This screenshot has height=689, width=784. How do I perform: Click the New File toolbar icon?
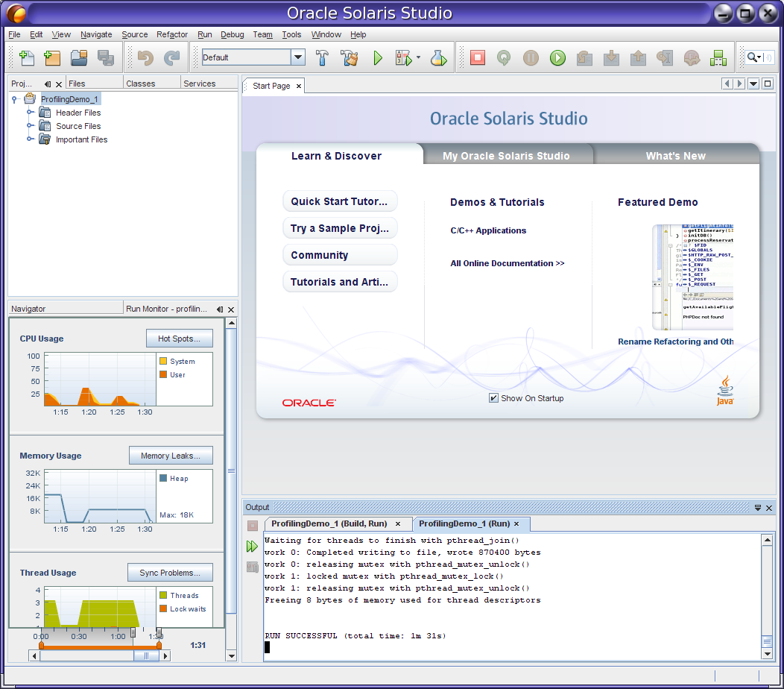click(27, 58)
